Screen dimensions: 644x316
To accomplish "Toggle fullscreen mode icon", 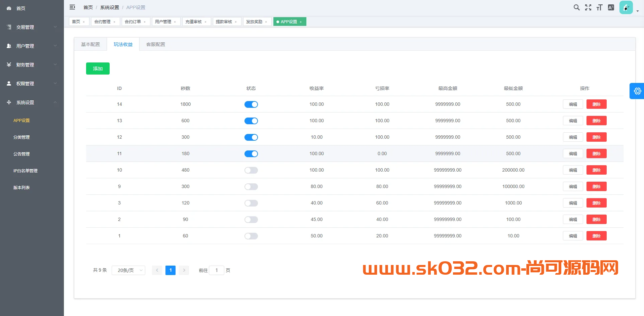I will (x=588, y=7).
